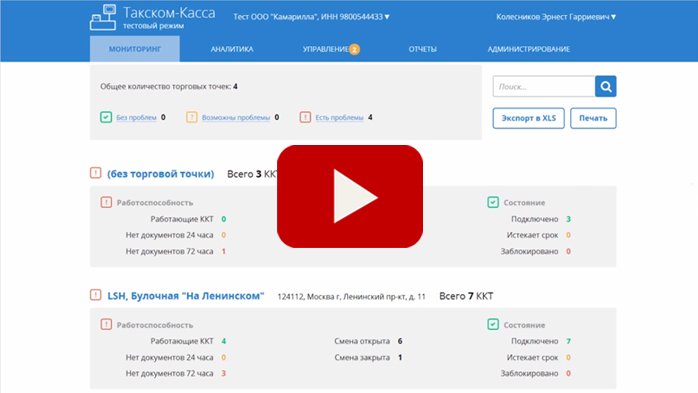Open the organization dropdown Тест ООО "Камарилла"
The width and height of the screenshot is (698, 393).
pos(311,17)
